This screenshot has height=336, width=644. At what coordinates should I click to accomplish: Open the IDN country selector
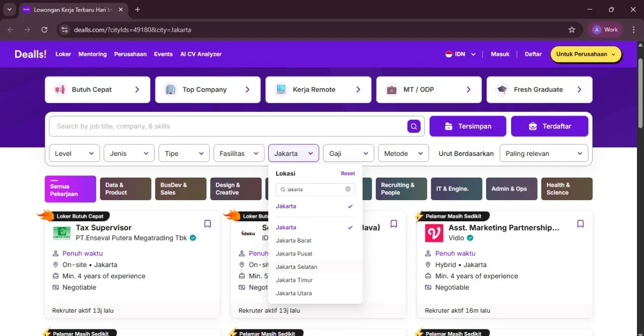point(460,54)
